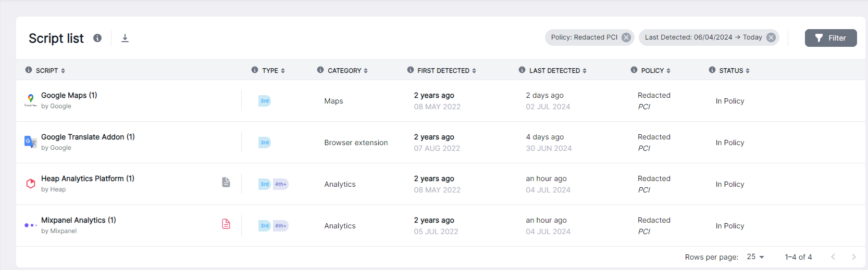Open the Google Translate Addon (1) script

[88, 137]
